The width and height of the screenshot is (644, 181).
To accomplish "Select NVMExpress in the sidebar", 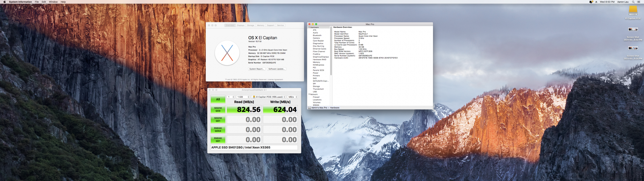I will click(x=318, y=65).
